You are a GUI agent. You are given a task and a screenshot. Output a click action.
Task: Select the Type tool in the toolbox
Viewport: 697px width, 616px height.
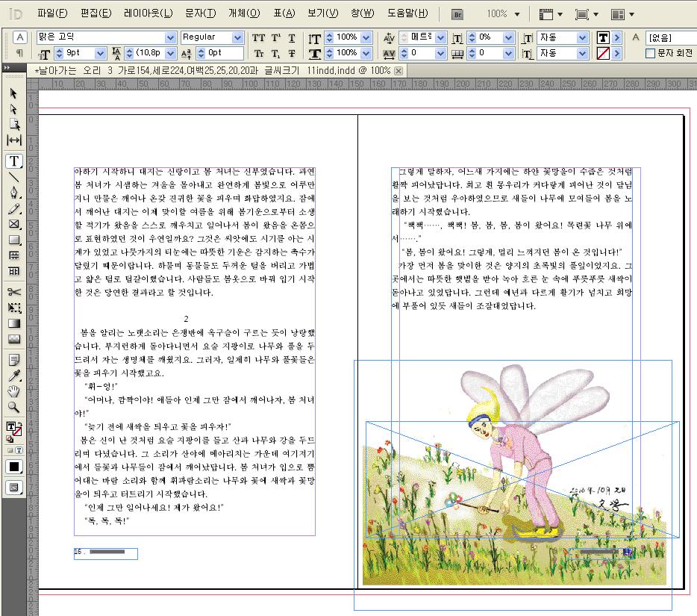tap(14, 161)
